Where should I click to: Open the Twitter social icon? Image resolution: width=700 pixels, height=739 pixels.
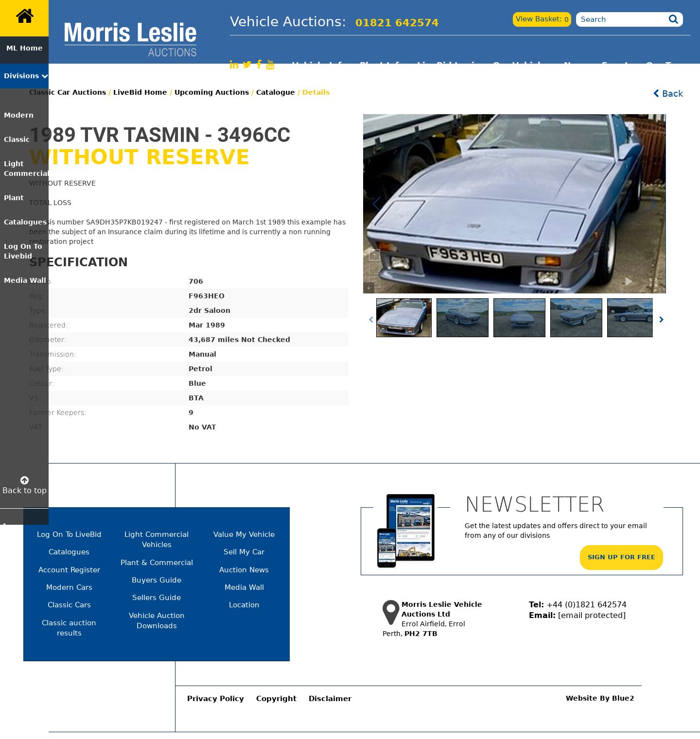point(247,65)
